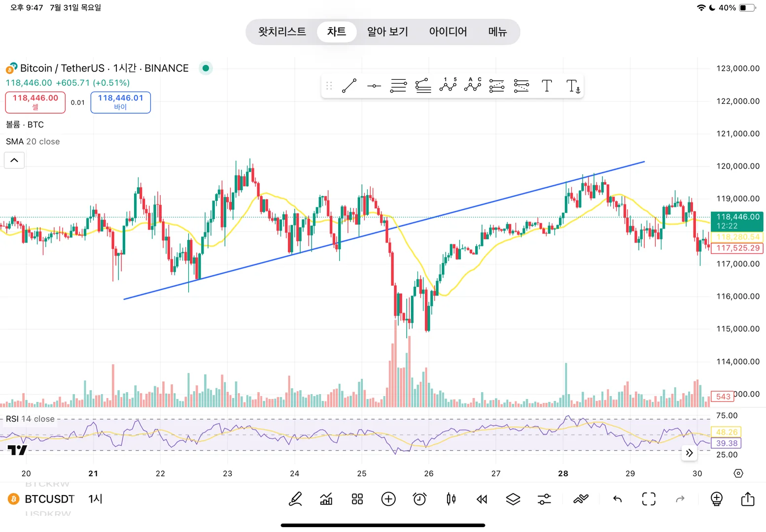Tap the current price label 118,446.00 on axis
Image resolution: width=766 pixels, height=532 pixels.
pos(738,221)
